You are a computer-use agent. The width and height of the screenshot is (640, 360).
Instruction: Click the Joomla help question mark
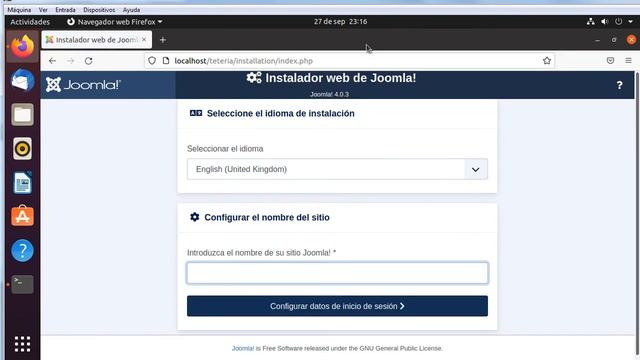coord(620,85)
